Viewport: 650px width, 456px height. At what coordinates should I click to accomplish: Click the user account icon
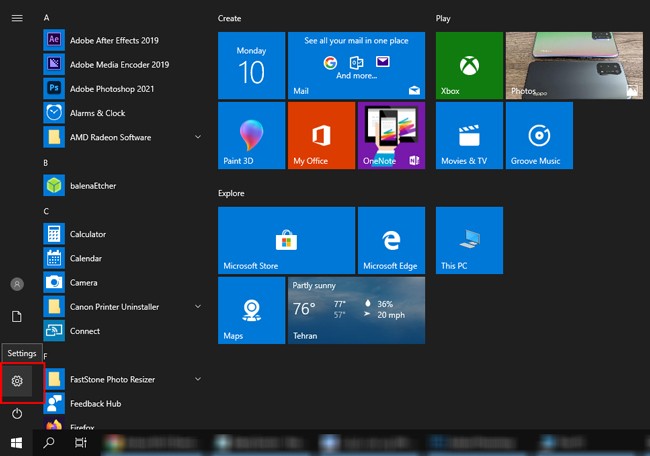coord(17,284)
